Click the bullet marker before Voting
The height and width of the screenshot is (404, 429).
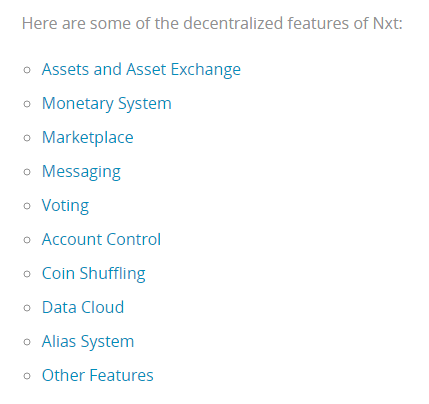27,206
